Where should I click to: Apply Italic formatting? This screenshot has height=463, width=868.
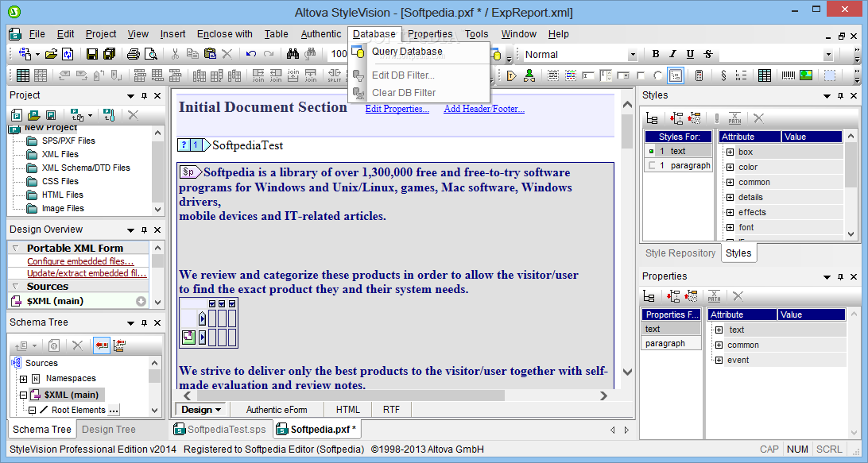pyautogui.click(x=673, y=54)
